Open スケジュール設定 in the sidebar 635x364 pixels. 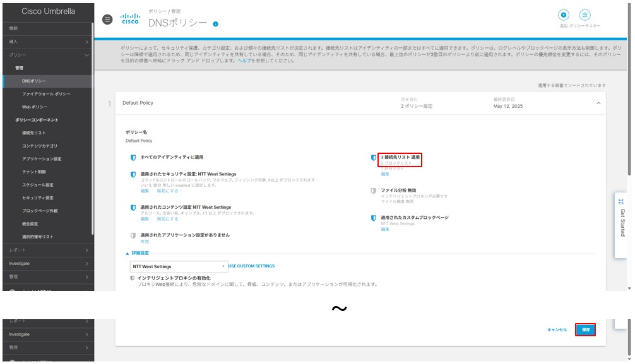click(38, 185)
